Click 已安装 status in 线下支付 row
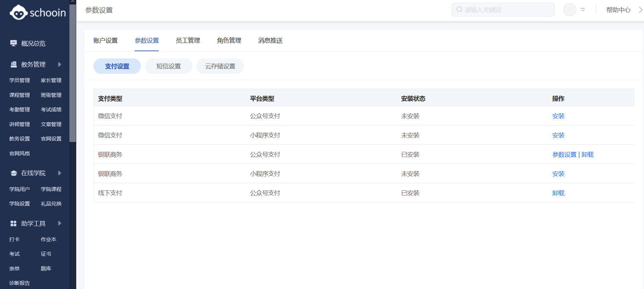644x289 pixels. tap(410, 193)
